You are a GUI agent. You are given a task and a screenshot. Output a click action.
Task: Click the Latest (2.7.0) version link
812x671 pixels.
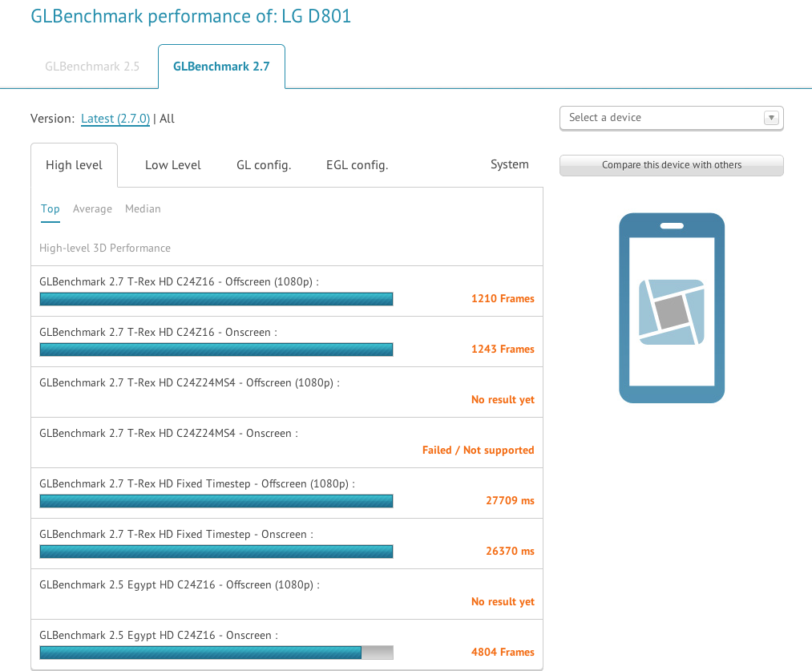point(115,119)
